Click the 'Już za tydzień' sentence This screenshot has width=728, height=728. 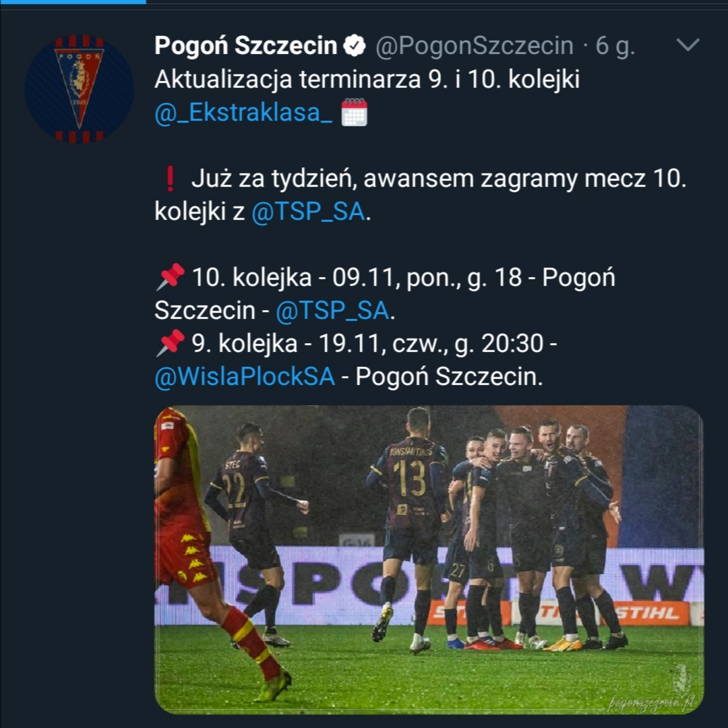coord(438,179)
